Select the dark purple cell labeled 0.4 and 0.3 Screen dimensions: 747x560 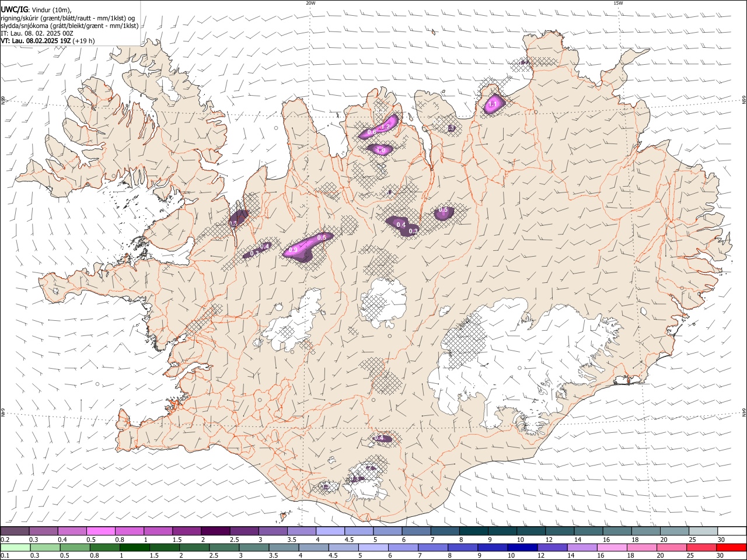(403, 226)
